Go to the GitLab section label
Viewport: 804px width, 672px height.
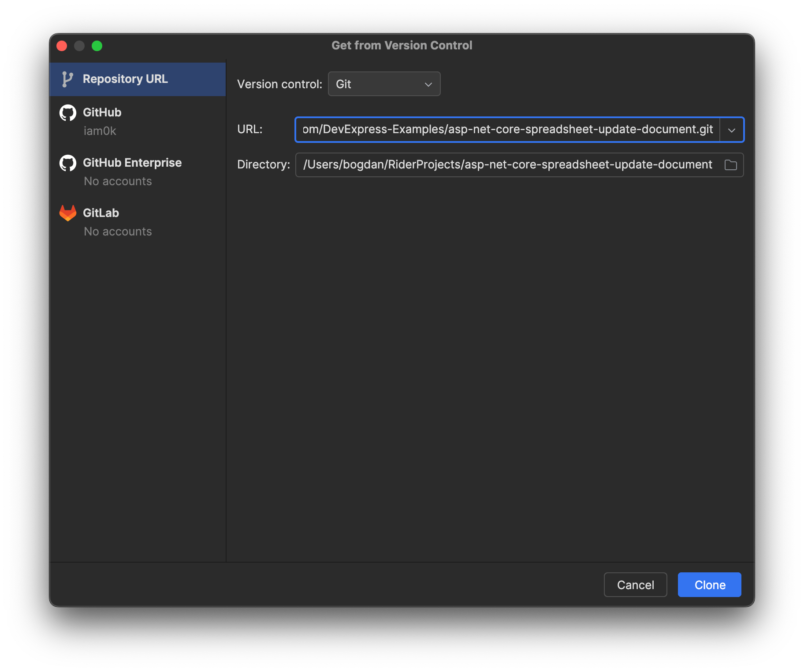coord(101,213)
